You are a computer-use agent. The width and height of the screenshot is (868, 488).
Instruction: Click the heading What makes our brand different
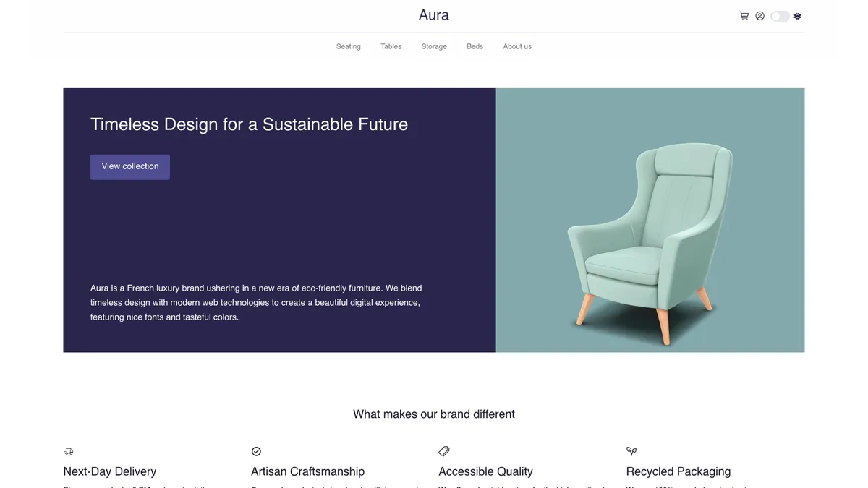point(433,414)
